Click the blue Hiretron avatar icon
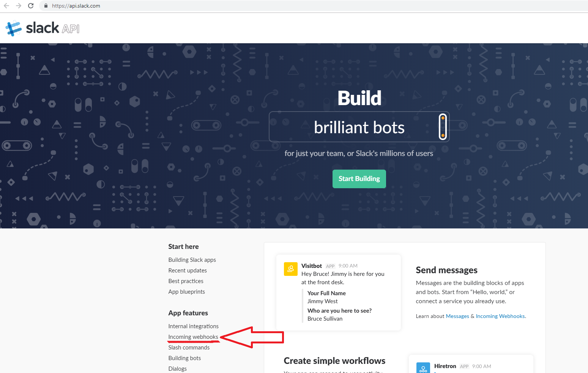588x373 pixels. coord(423,368)
